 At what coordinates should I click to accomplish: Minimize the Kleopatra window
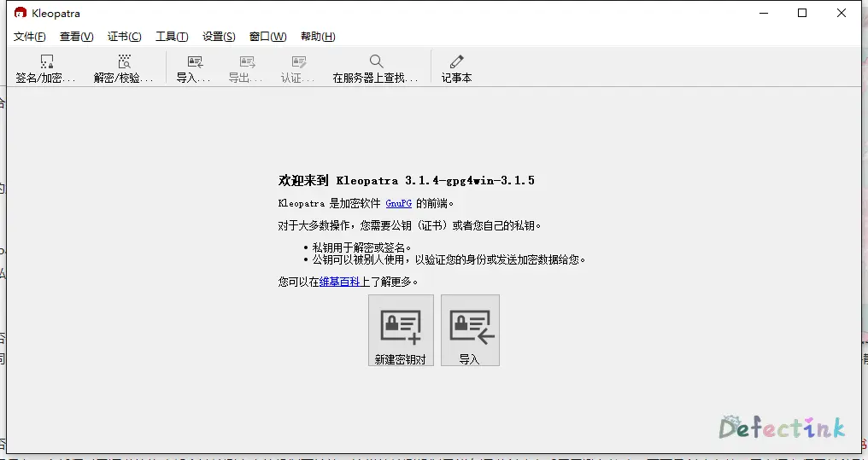[x=765, y=13]
